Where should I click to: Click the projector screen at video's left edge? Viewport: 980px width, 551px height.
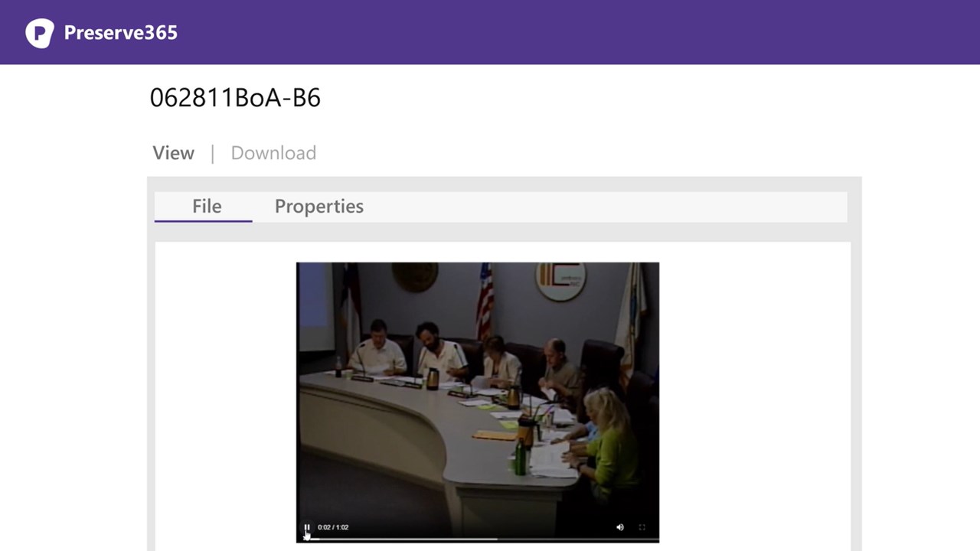(315, 308)
